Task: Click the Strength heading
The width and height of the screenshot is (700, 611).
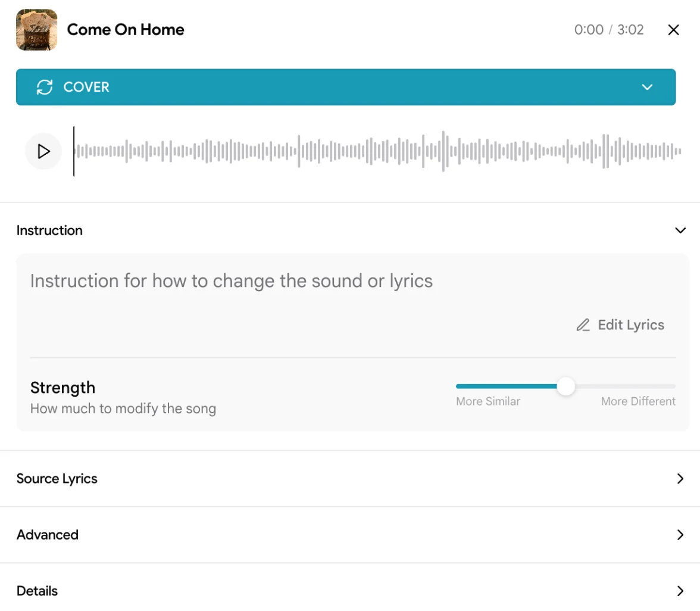Action: point(63,388)
